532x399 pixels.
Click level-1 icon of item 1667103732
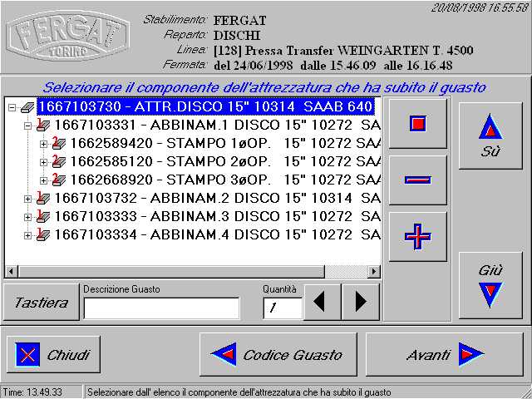click(43, 198)
